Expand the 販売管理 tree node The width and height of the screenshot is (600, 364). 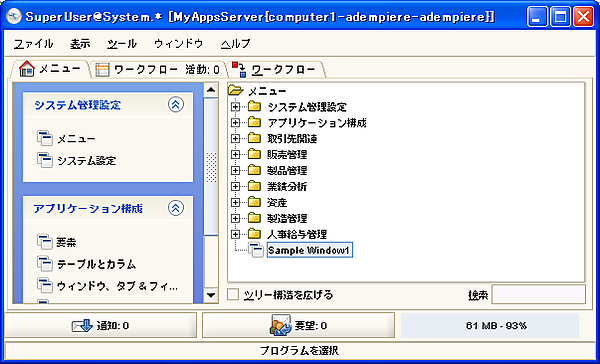[x=236, y=155]
